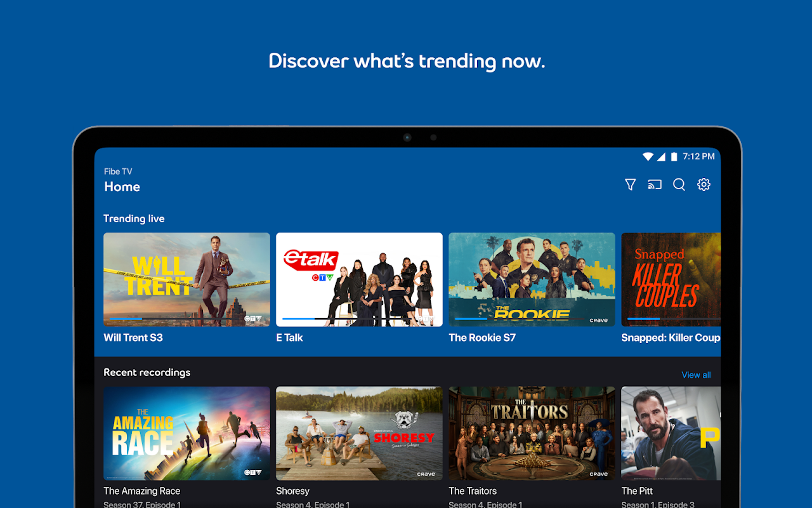The width and height of the screenshot is (812, 508).
Task: Click The Amazing Race title text
Action: (x=142, y=491)
